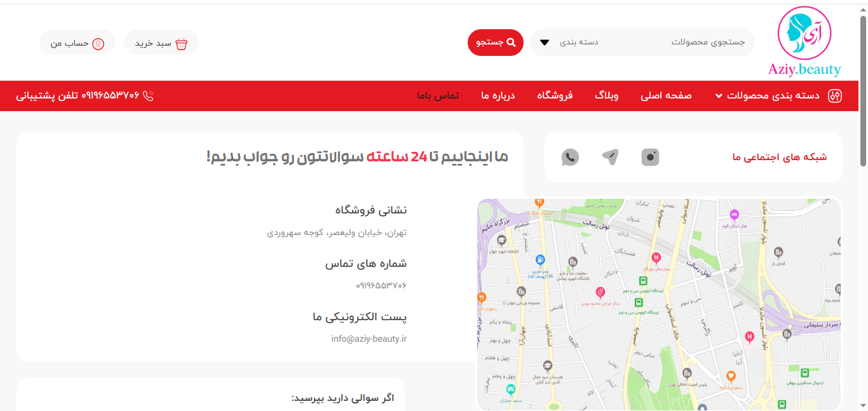
Task: Click the info@aziy-beauty.ir email address
Action: point(369,339)
